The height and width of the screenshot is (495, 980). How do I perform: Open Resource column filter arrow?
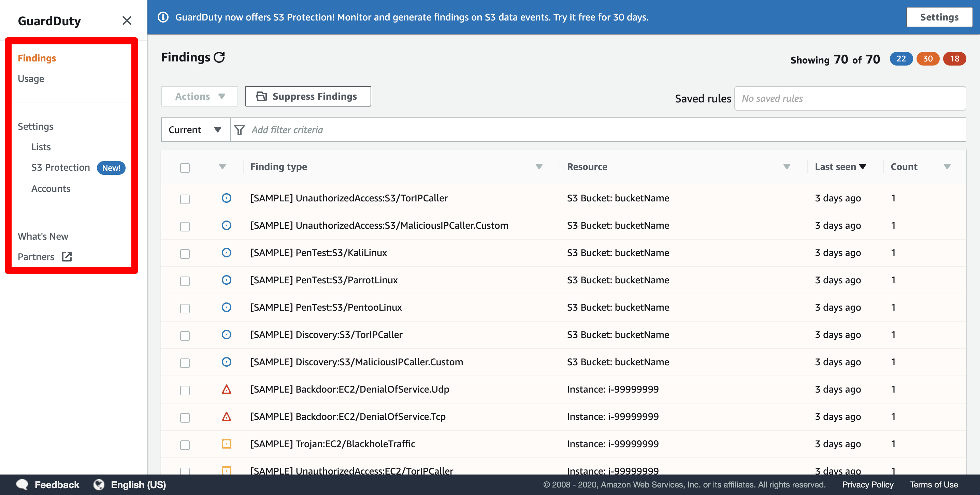[x=787, y=167]
